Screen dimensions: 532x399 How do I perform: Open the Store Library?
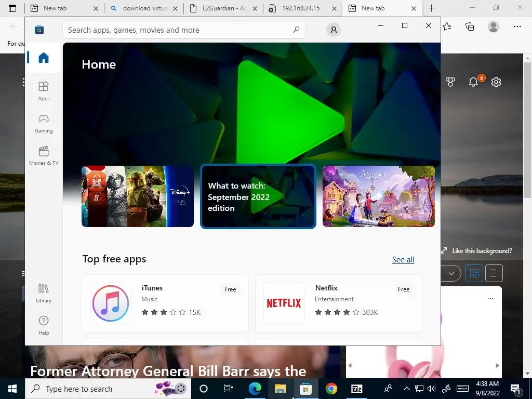tap(44, 294)
